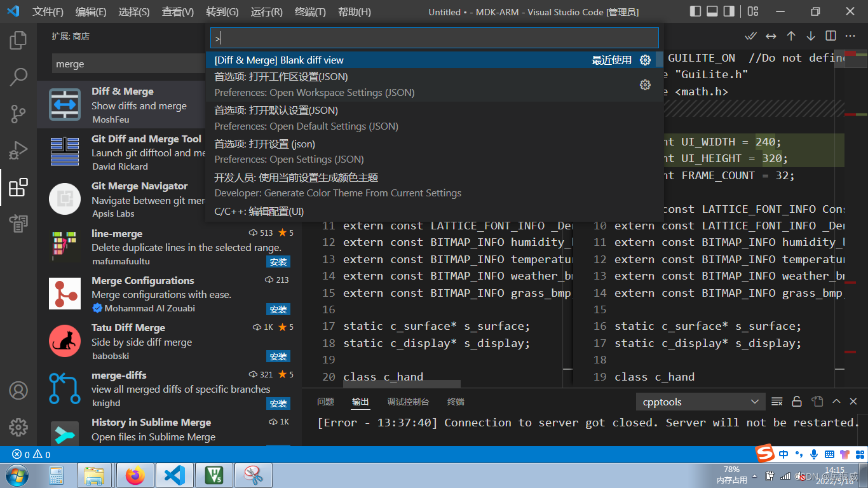Open the Explorer view in activity bar

pyautogui.click(x=18, y=41)
